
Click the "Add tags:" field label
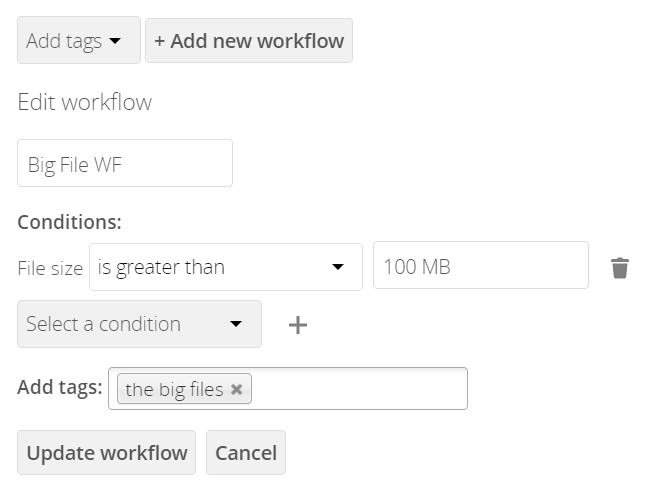click(60, 387)
